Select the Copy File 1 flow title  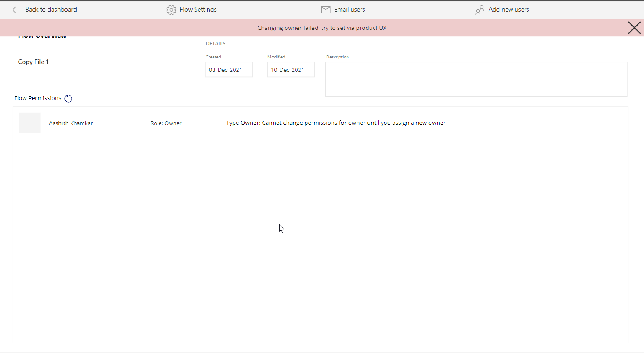pos(33,62)
